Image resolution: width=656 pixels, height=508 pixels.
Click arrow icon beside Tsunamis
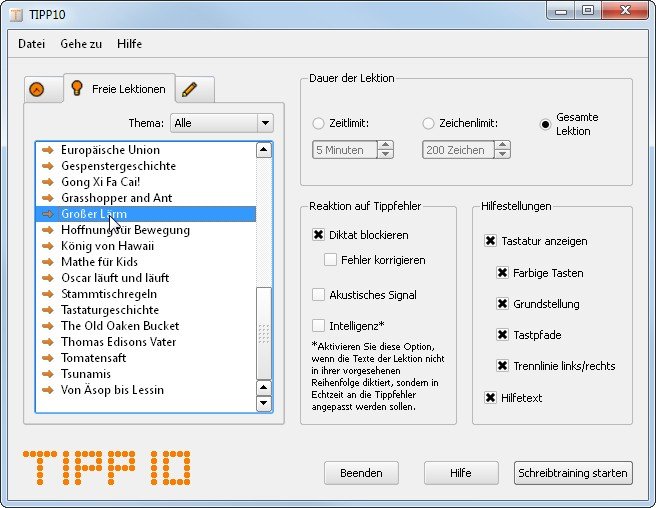pyautogui.click(x=48, y=374)
